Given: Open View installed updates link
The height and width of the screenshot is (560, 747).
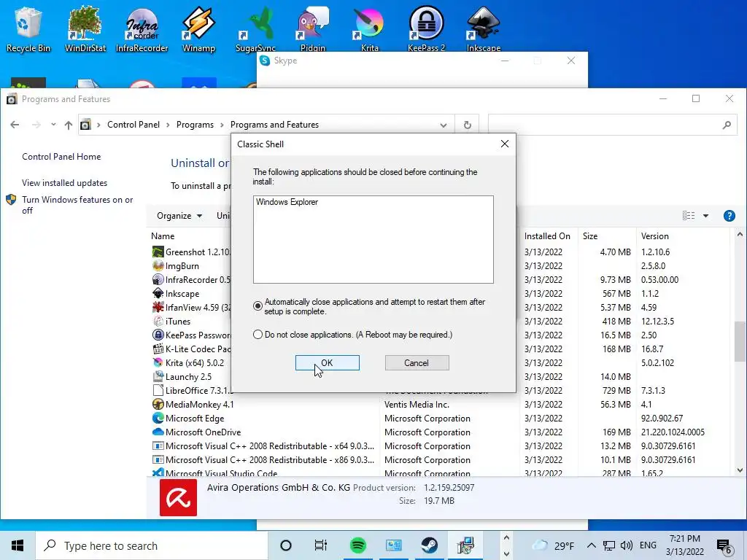Looking at the screenshot, I should tap(64, 183).
